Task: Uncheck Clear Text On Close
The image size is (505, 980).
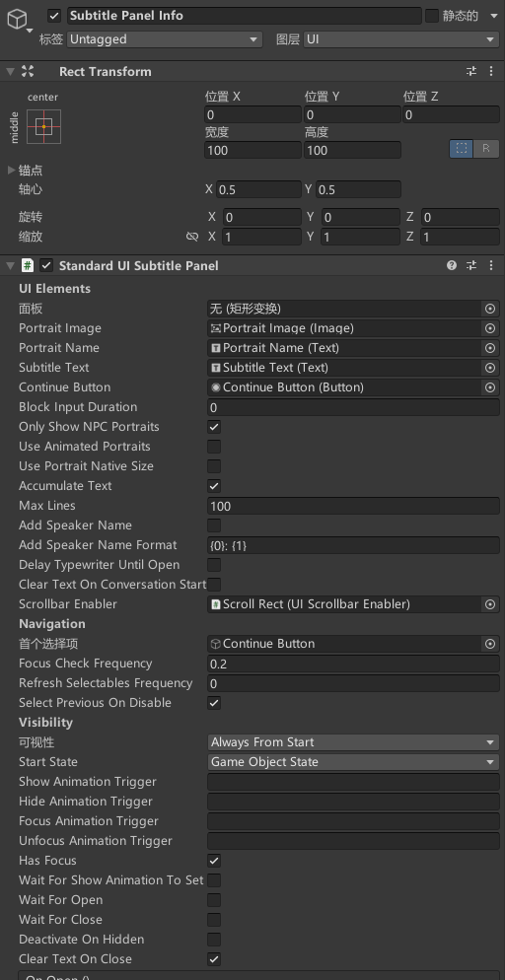Action: (x=214, y=958)
